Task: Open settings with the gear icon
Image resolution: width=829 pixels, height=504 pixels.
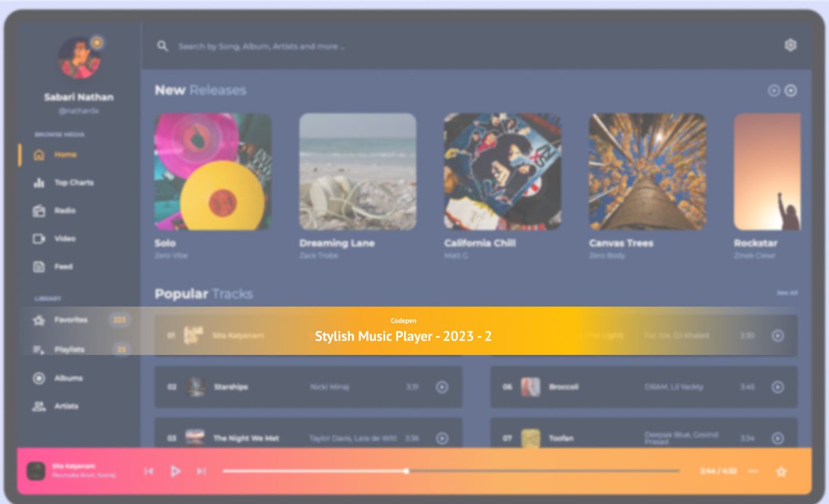Action: click(x=790, y=46)
